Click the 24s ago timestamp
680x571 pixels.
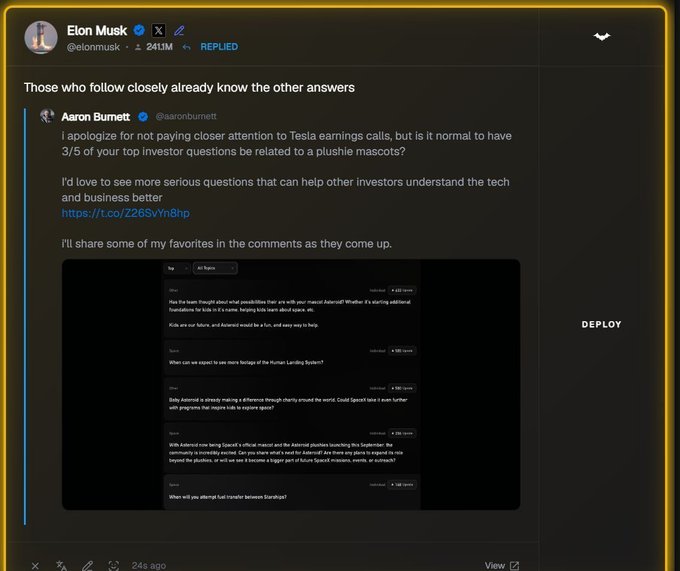click(x=149, y=565)
